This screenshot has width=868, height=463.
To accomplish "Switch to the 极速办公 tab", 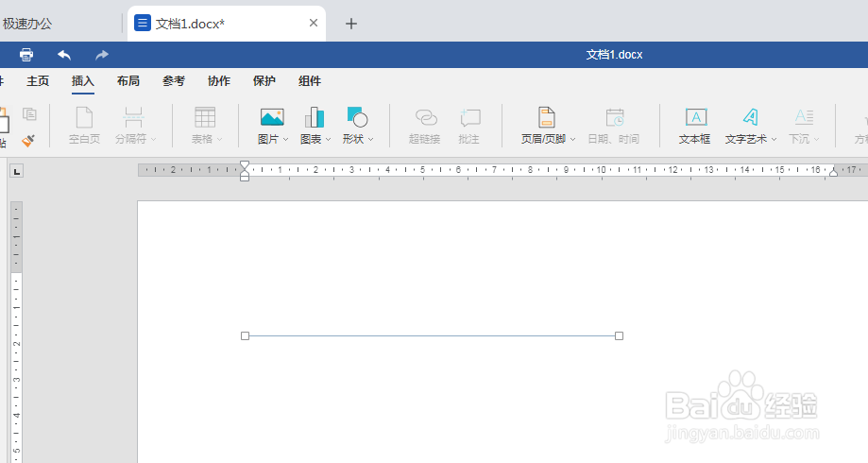I will [x=27, y=24].
